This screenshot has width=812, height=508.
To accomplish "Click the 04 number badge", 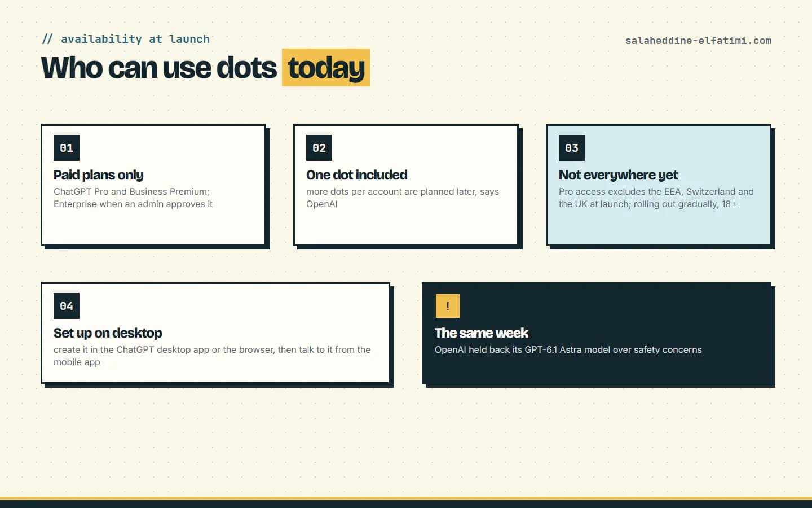I will click(67, 306).
